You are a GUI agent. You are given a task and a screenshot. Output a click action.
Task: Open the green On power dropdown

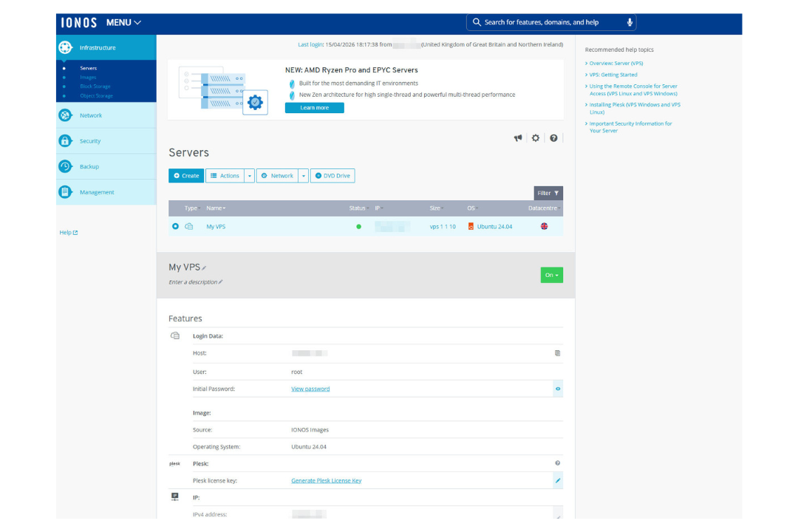coord(552,275)
